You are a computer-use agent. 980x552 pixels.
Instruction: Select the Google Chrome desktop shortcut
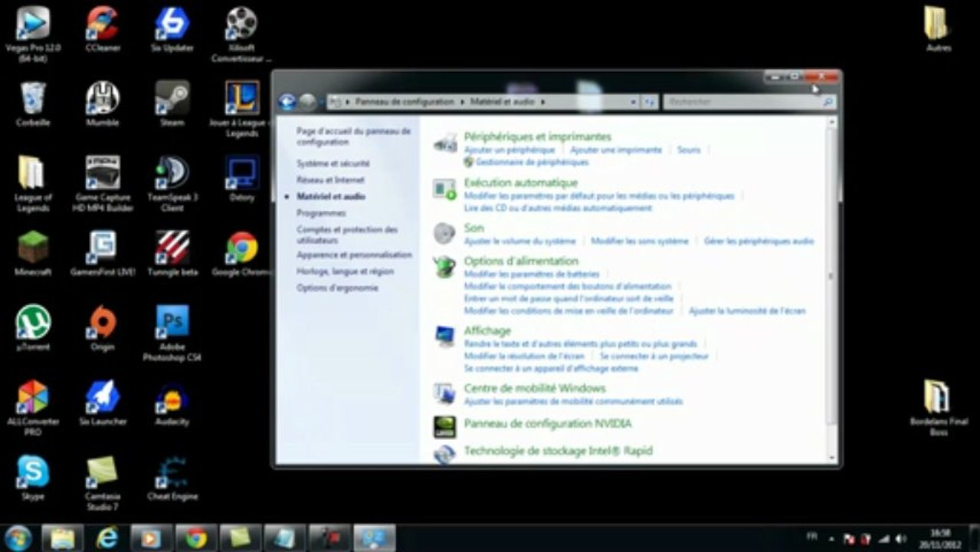(x=241, y=254)
